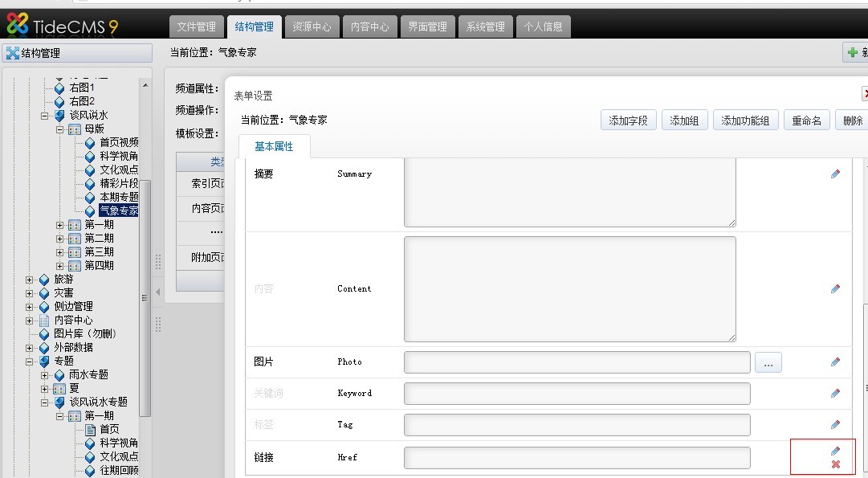Click into the Href input field
Image resolution: width=868 pixels, height=478 pixels.
pyautogui.click(x=577, y=457)
